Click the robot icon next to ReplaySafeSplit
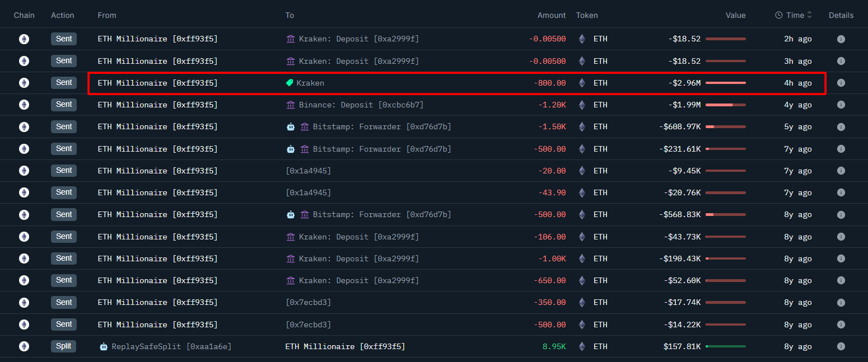Image resolution: width=868 pixels, height=362 pixels. click(103, 346)
